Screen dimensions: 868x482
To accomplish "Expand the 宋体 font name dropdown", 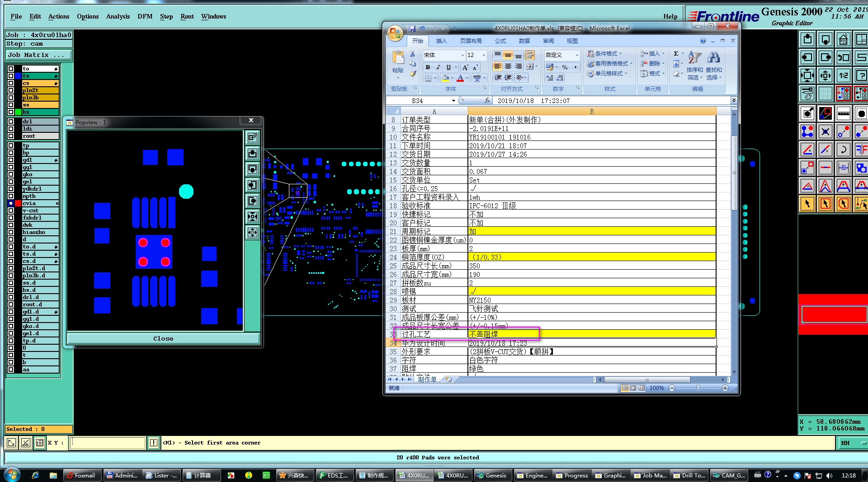I will (x=462, y=55).
